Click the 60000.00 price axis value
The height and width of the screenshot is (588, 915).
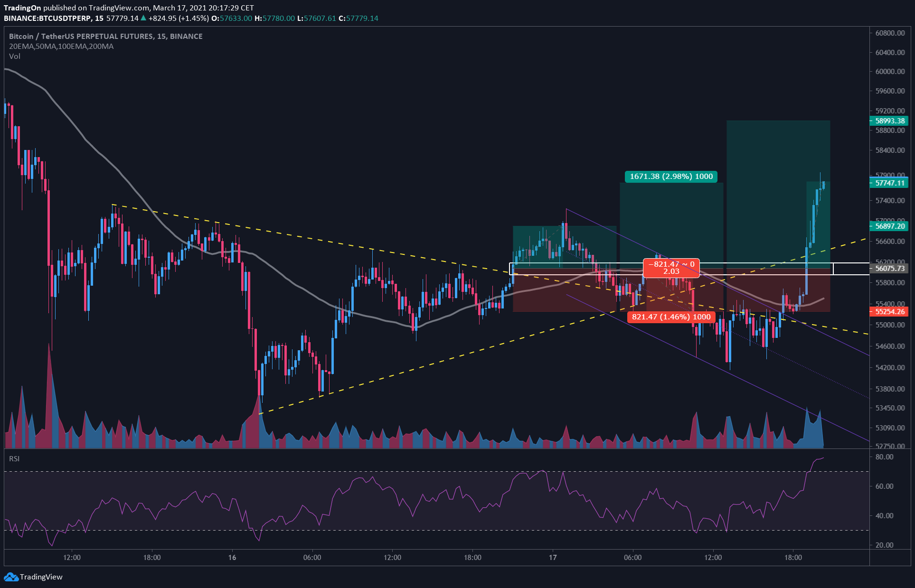(x=890, y=72)
